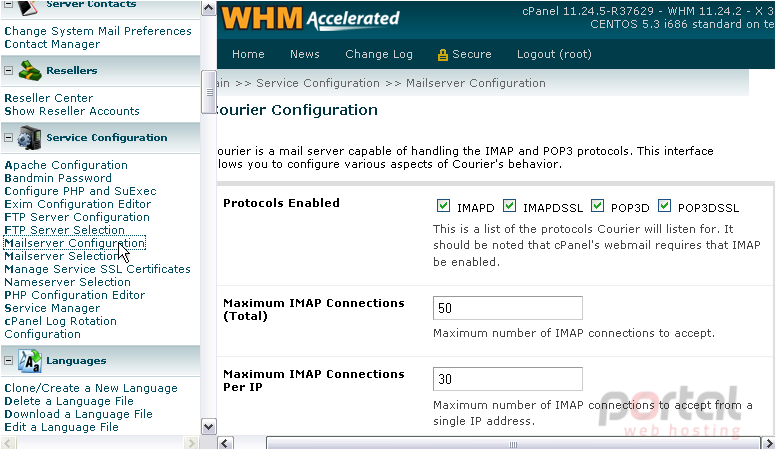Screen dimensions: 776x450
Task: Click the Courier Configuration page title
Action: coord(297,110)
